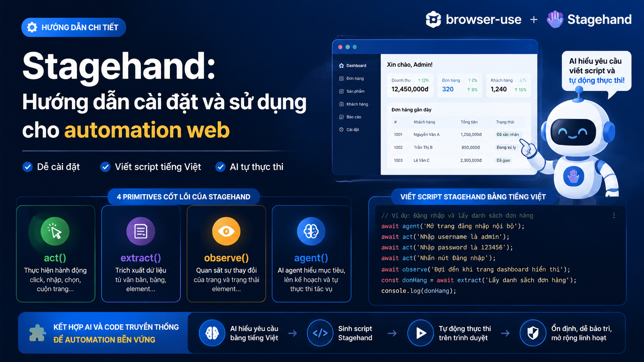644x362 pixels.
Task: Click the tự động thực thi! speech bubble text
Action: [x=597, y=80]
